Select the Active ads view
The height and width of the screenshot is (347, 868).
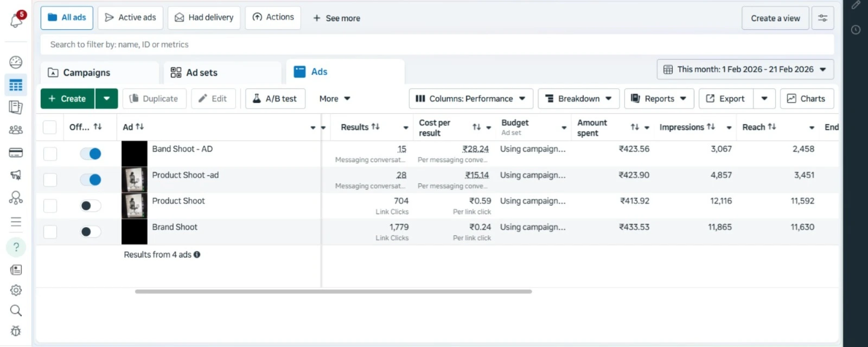(x=130, y=18)
